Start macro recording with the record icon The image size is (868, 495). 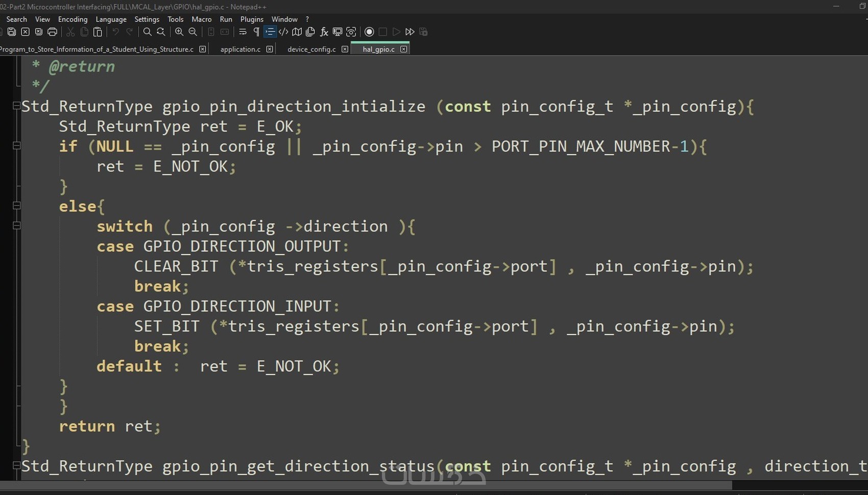369,32
